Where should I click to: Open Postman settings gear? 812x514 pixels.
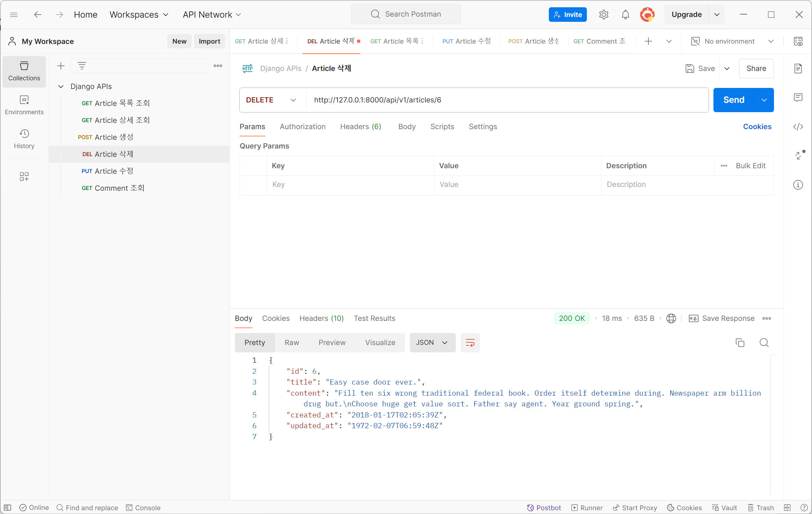(603, 15)
